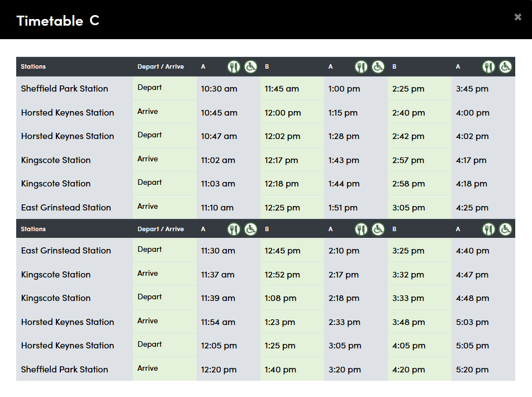
Task: Click the 3:25 pm East Grinstead departure cell
Action: click(408, 251)
